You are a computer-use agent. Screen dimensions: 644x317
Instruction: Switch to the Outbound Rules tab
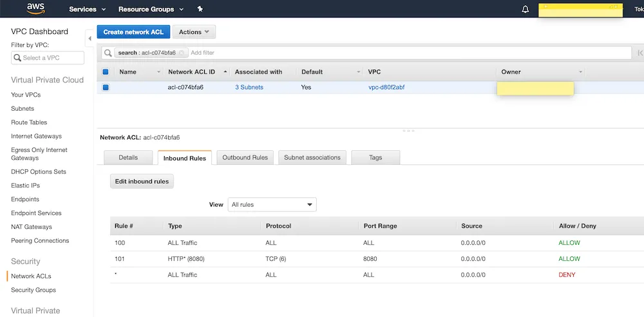(245, 157)
